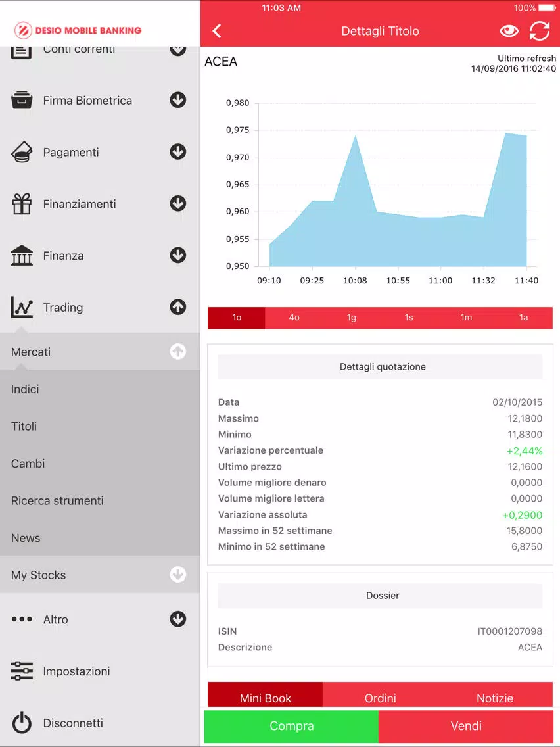Image resolution: width=560 pixels, height=747 pixels.
Task: Toggle the eye visibility icon in the header
Action: [x=509, y=31]
